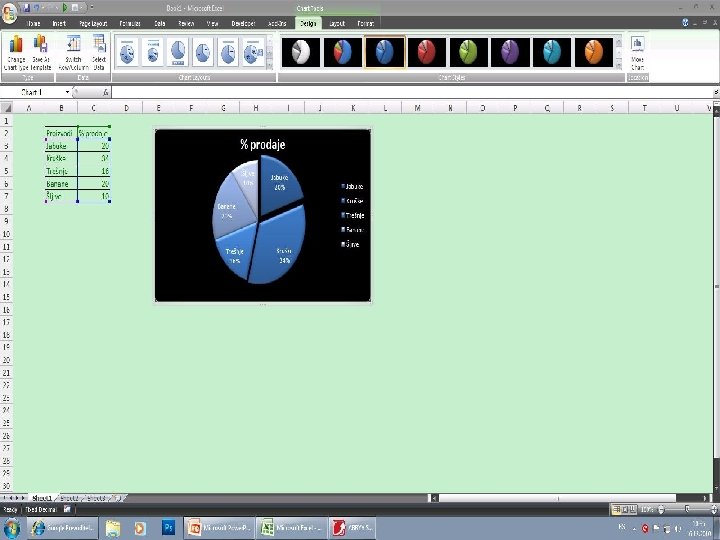Open the Review ribbon tab
Image resolution: width=720 pixels, height=540 pixels.
click(186, 23)
